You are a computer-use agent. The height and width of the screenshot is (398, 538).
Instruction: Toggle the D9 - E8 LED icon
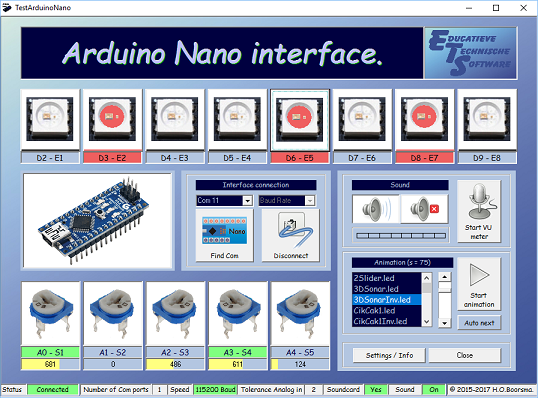(487, 119)
